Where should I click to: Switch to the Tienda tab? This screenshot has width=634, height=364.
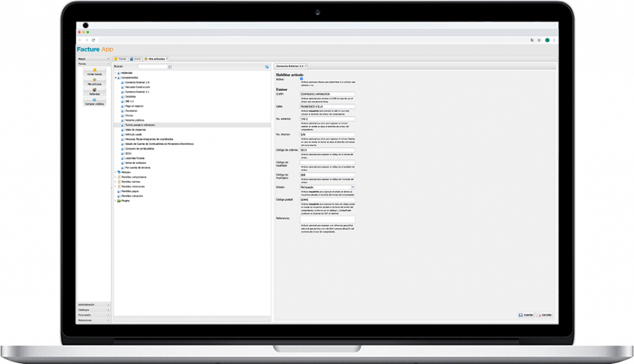point(121,58)
